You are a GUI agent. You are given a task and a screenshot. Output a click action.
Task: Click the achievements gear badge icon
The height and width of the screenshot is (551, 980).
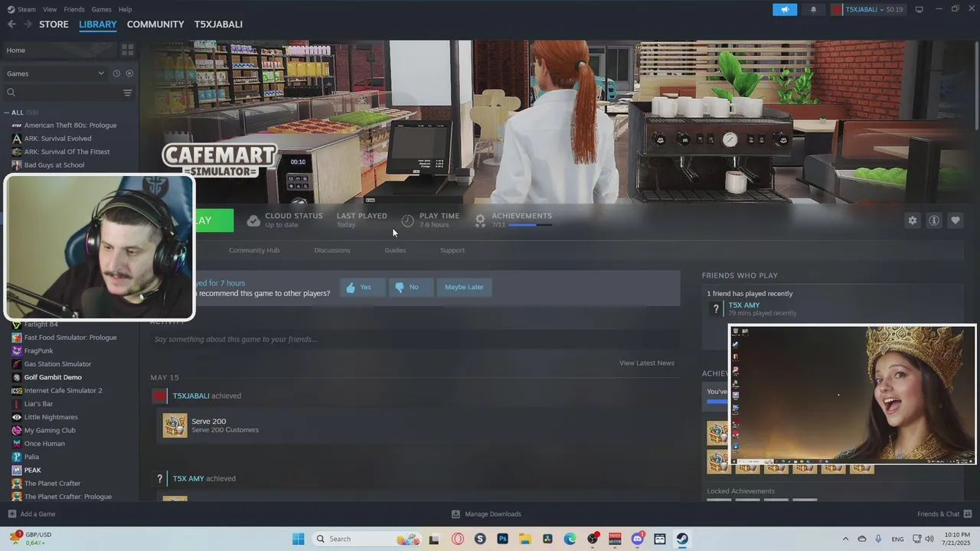(480, 220)
